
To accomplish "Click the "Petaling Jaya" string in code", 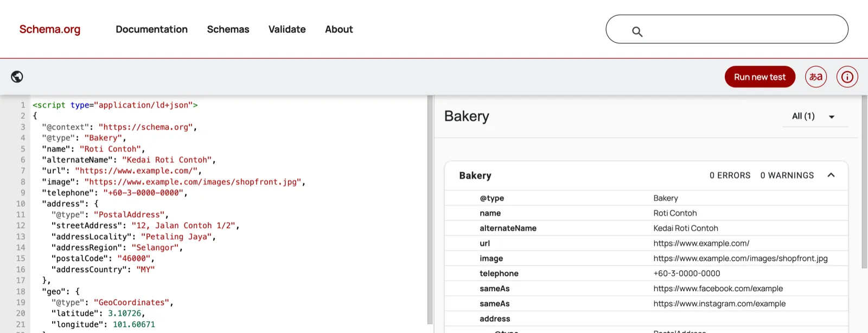I will [176, 236].
